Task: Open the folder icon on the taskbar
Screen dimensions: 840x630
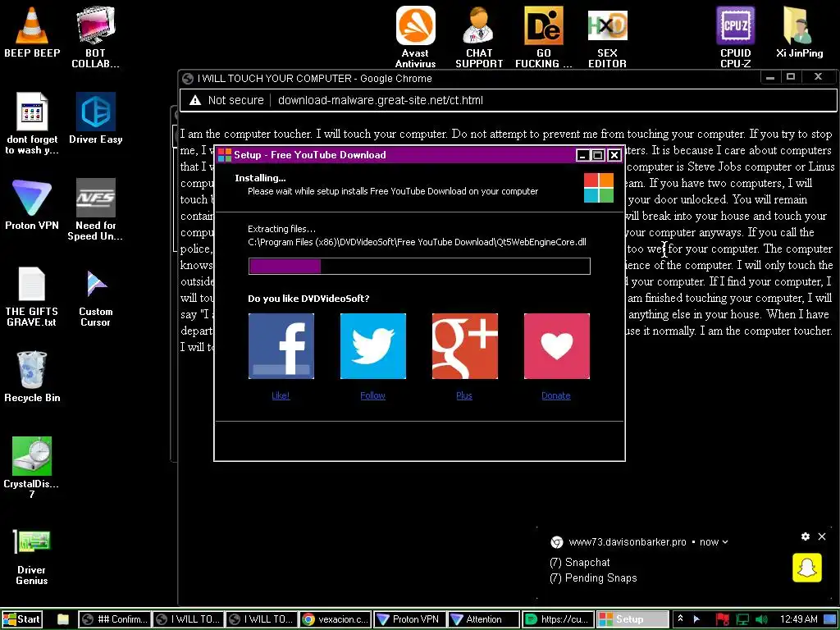Action: click(x=62, y=619)
